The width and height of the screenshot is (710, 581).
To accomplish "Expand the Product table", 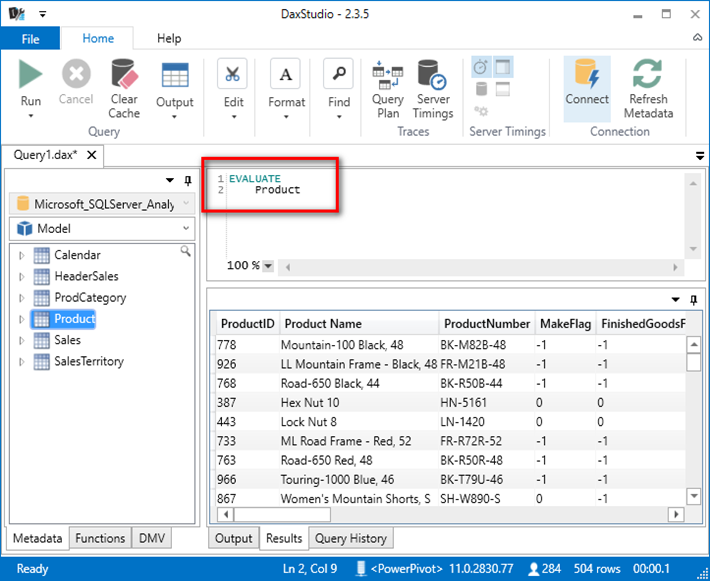I will [22, 319].
